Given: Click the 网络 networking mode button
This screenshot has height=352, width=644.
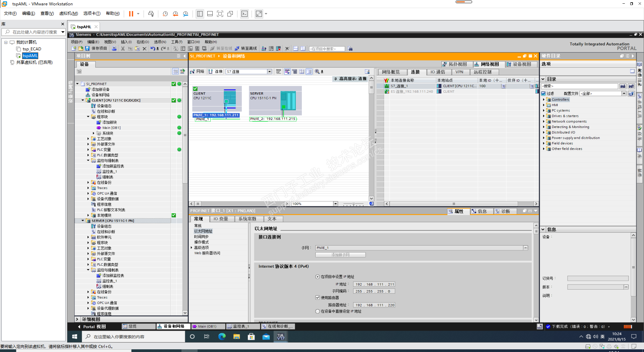Looking at the screenshot, I should click(x=197, y=72).
